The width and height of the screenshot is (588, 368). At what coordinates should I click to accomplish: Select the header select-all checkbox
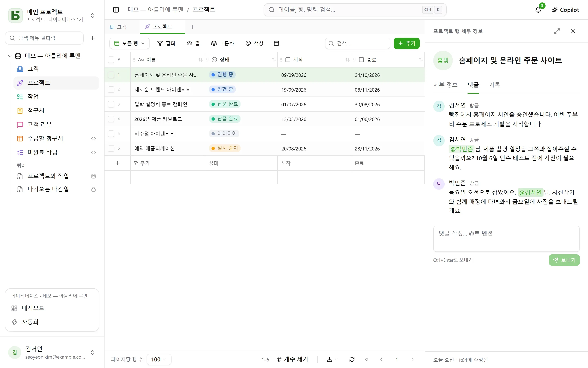point(111,60)
